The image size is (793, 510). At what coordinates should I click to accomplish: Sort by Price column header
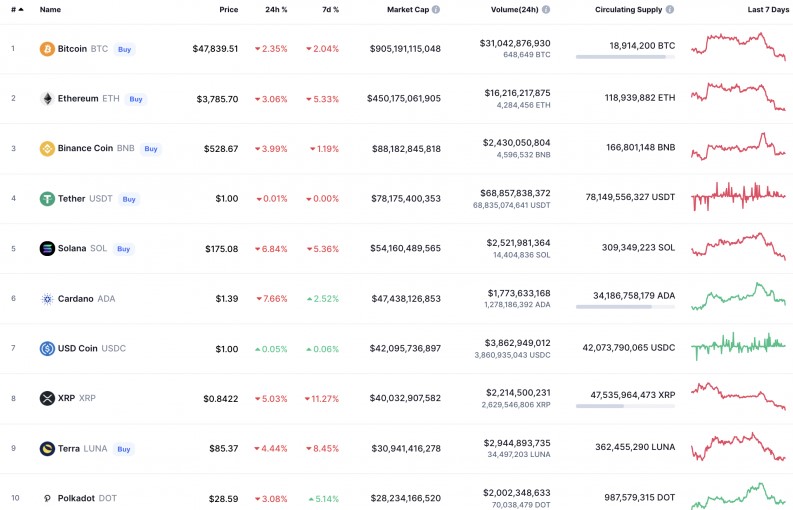coord(229,9)
